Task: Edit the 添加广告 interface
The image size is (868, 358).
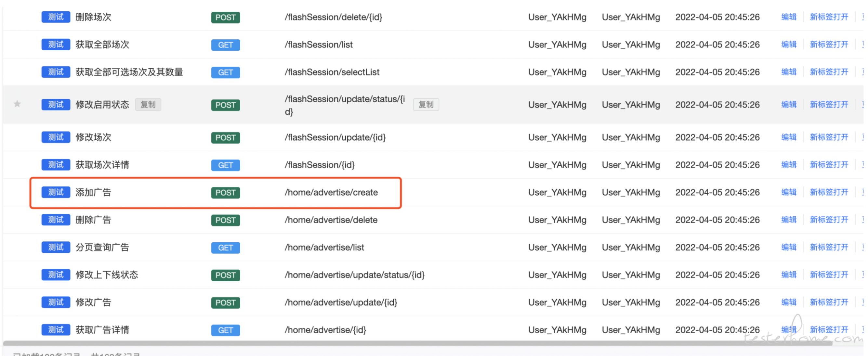Action: (x=789, y=193)
